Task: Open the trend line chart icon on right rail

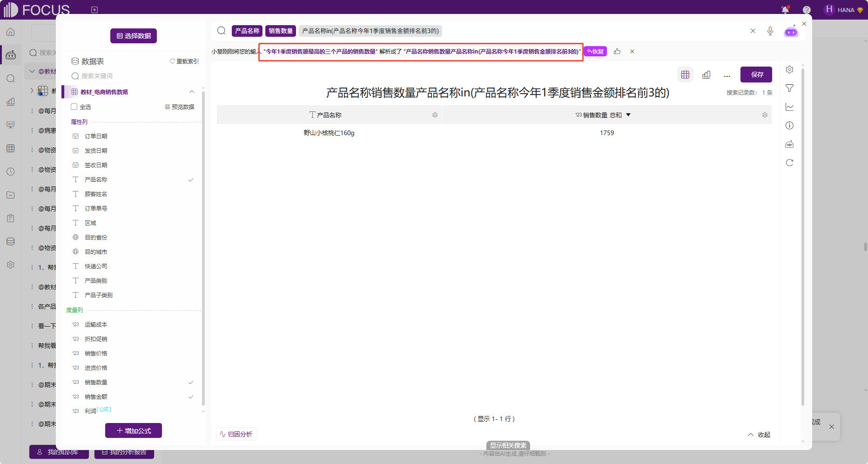Action: [789, 107]
